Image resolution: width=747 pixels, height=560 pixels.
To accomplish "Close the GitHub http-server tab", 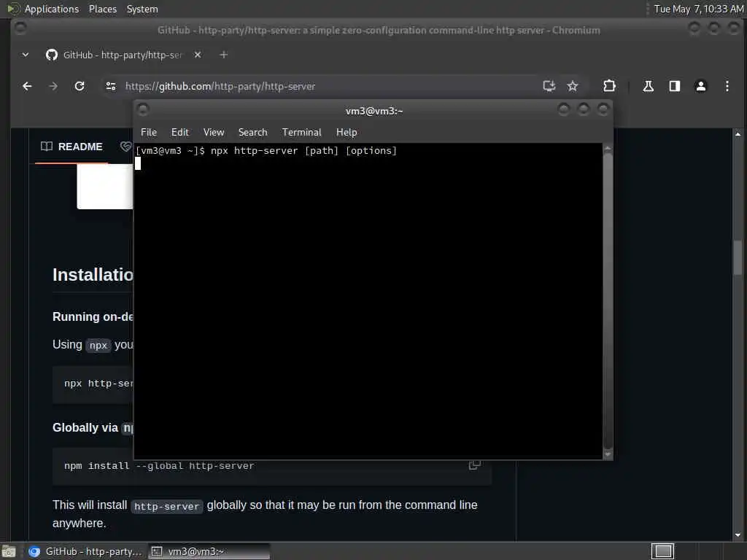I will pyautogui.click(x=198, y=55).
